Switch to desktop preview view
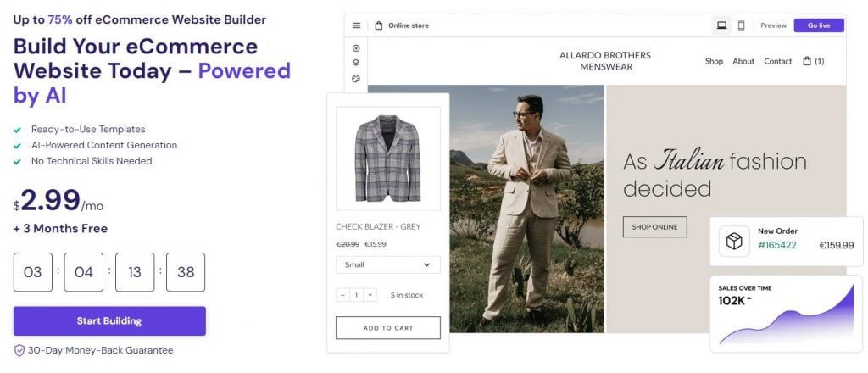This screenshot has height=373, width=868. (x=721, y=25)
